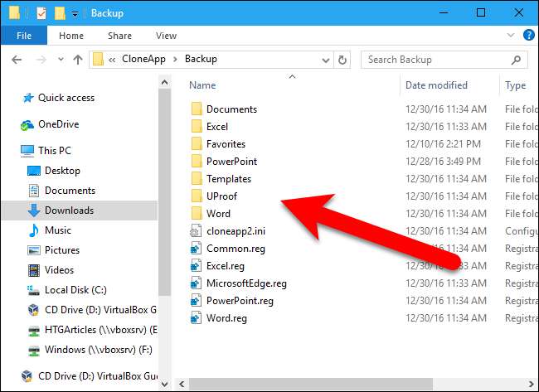Click the horizontal scrollbar left arrow

pyautogui.click(x=182, y=384)
